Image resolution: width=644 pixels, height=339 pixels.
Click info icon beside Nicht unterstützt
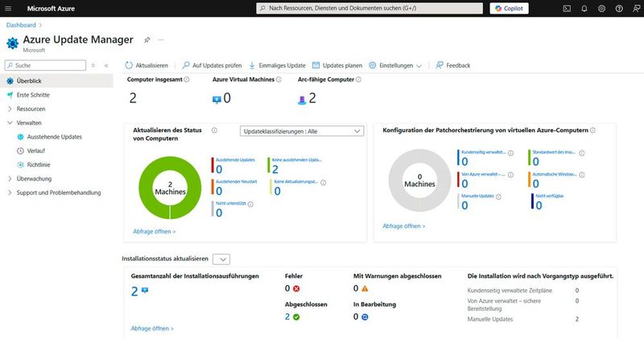(x=250, y=204)
